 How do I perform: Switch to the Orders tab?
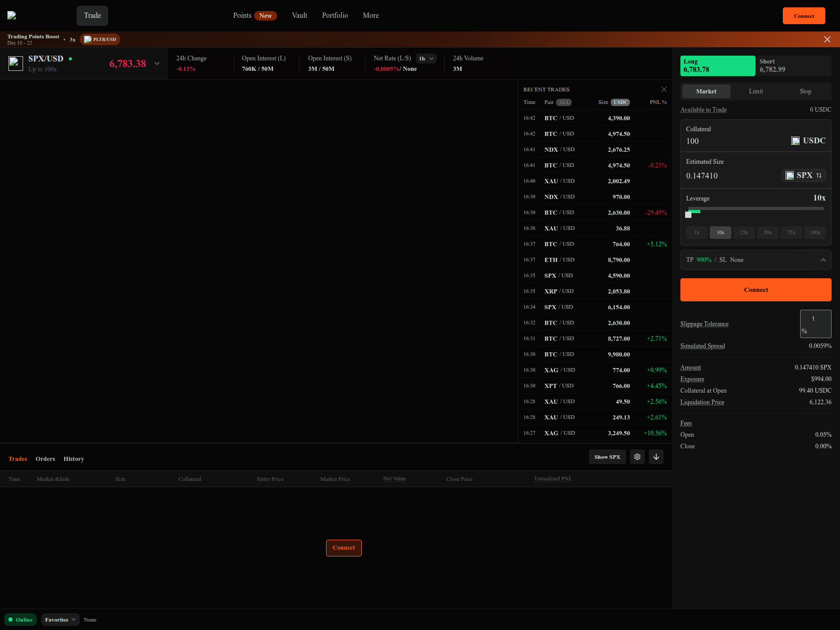[x=45, y=459]
